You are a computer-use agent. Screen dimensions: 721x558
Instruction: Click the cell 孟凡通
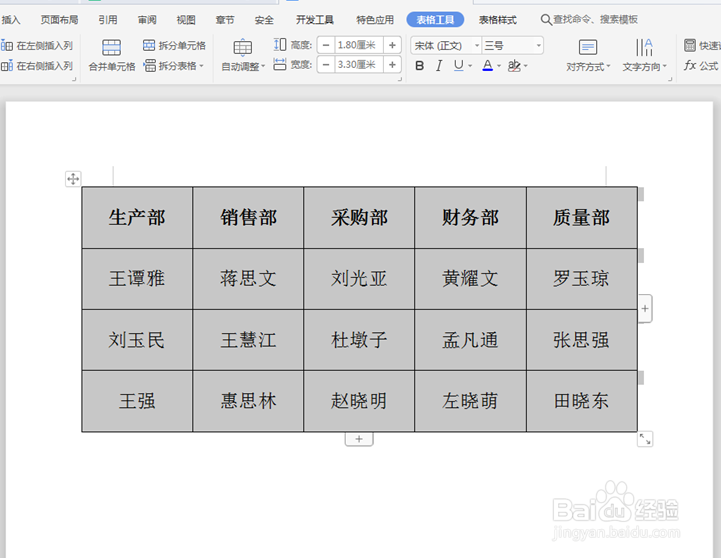tap(470, 340)
